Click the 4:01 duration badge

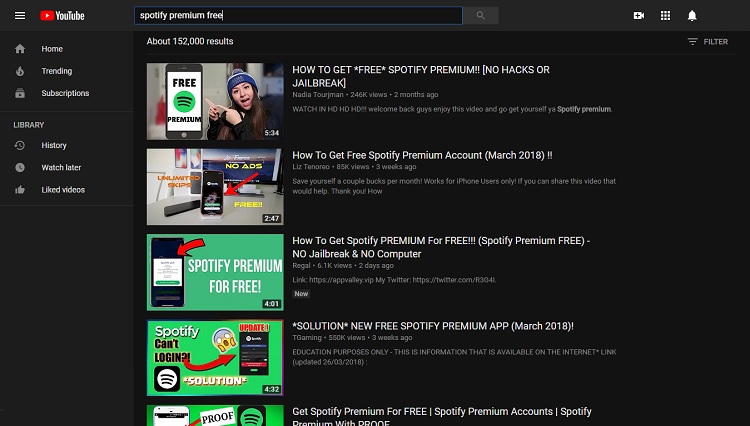click(x=272, y=304)
